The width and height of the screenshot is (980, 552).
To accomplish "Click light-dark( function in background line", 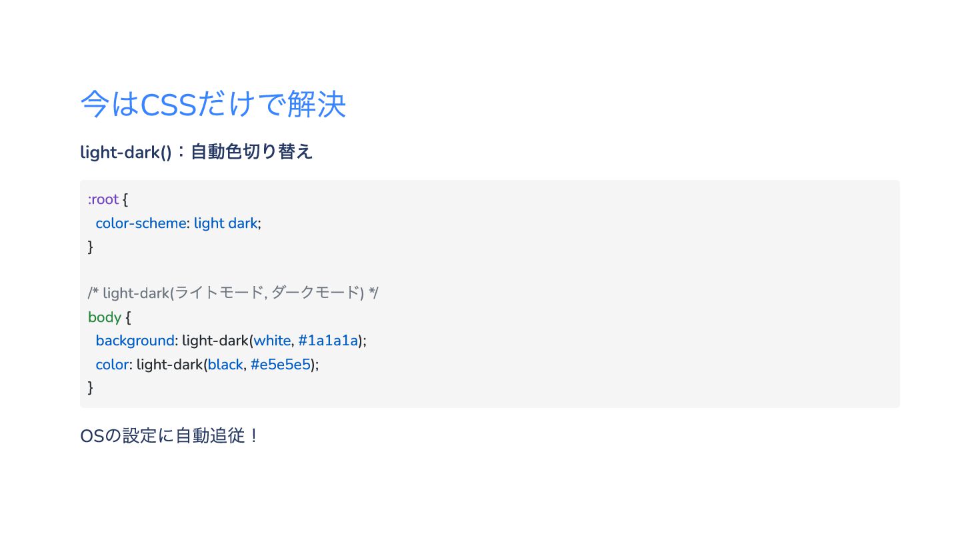I will click(217, 341).
